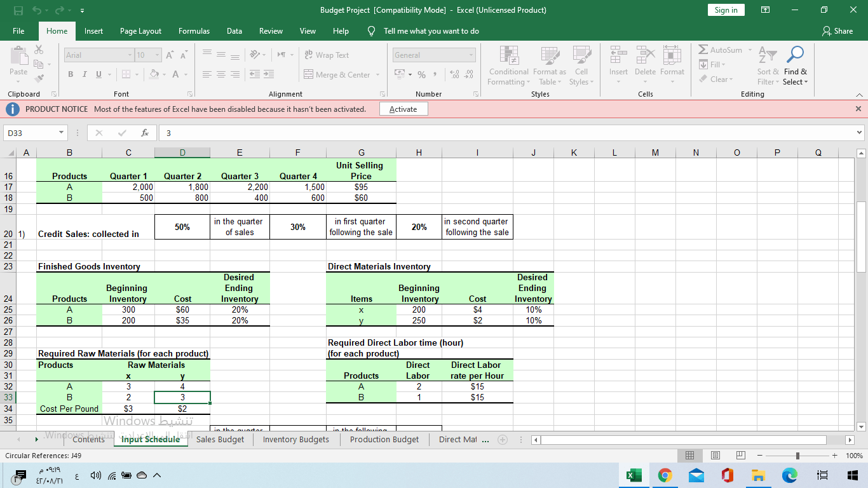Click the Delete cells icon
This screenshot has width=868, height=488.
pos(645,55)
